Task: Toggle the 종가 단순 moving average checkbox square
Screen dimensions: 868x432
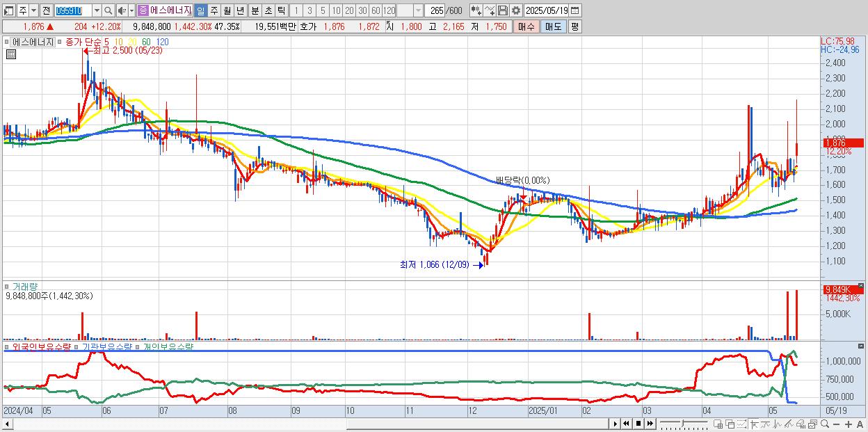Action: (x=59, y=42)
